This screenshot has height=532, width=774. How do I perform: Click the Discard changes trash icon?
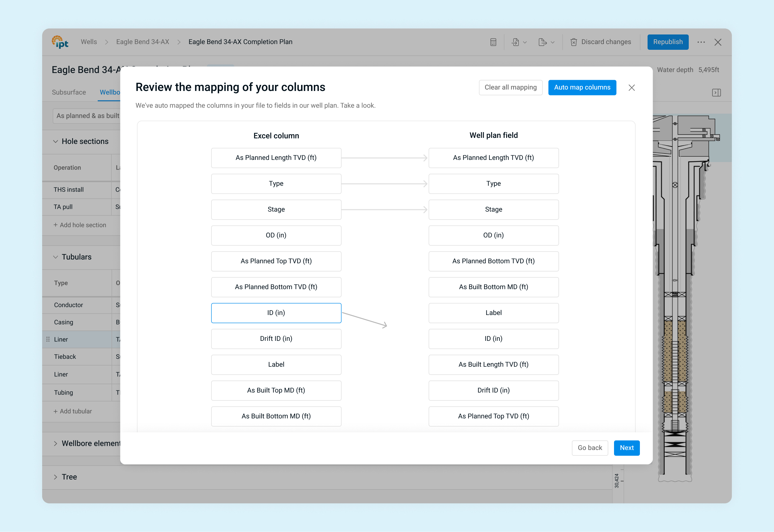tap(573, 42)
